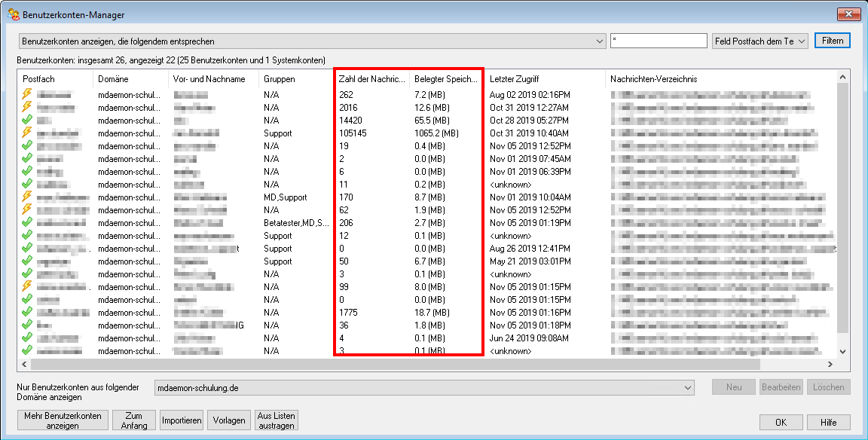This screenshot has width=868, height=440.
Task: Click the Importieren button
Action: pos(182,420)
